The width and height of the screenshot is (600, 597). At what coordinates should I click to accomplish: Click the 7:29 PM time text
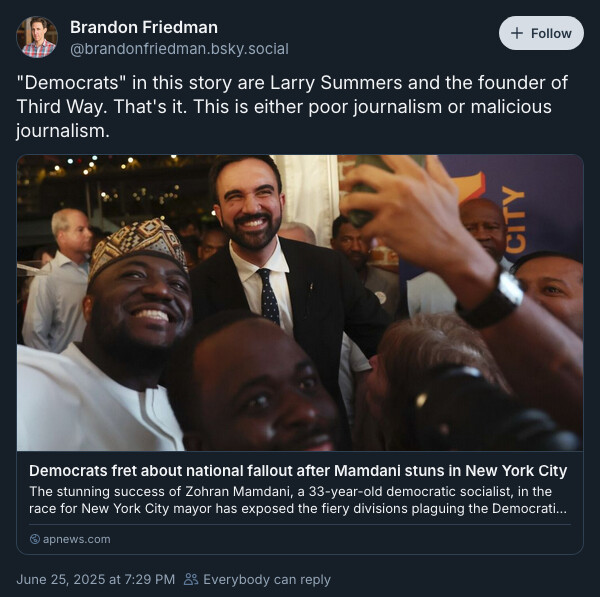pos(150,579)
